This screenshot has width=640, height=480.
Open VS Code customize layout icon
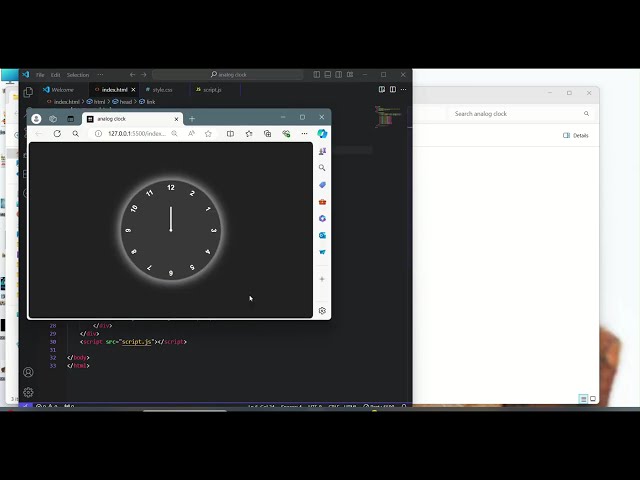(350, 74)
